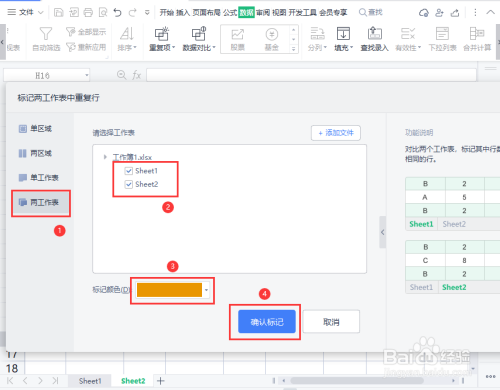Go to first sheet navigation arrow
This screenshot has width=500, height=390.
(x=10, y=381)
